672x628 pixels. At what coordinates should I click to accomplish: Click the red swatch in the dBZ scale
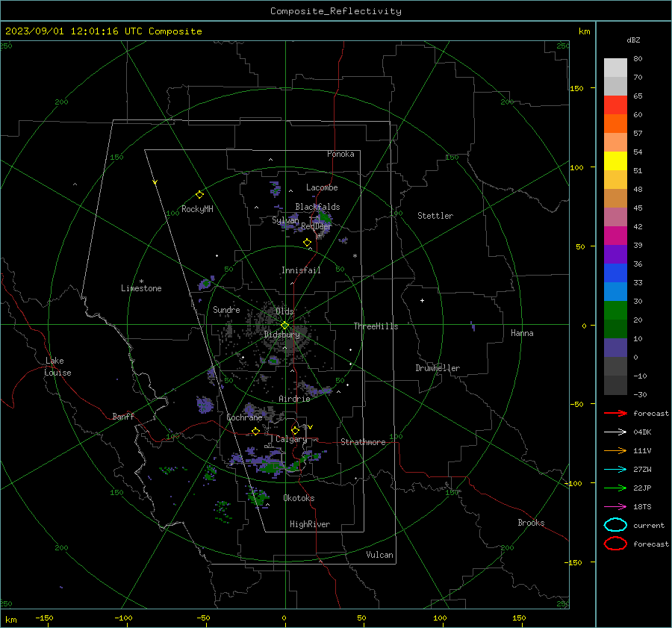(x=615, y=105)
